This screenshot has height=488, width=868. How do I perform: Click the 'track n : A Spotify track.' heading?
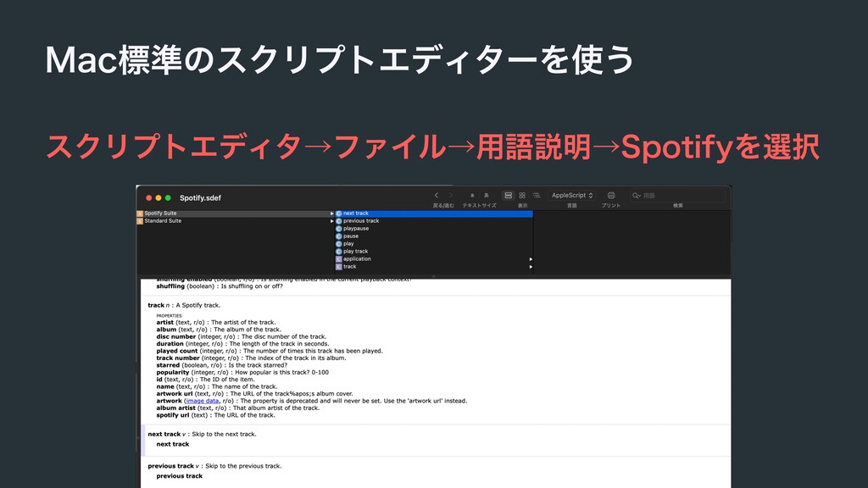pyautogui.click(x=184, y=305)
